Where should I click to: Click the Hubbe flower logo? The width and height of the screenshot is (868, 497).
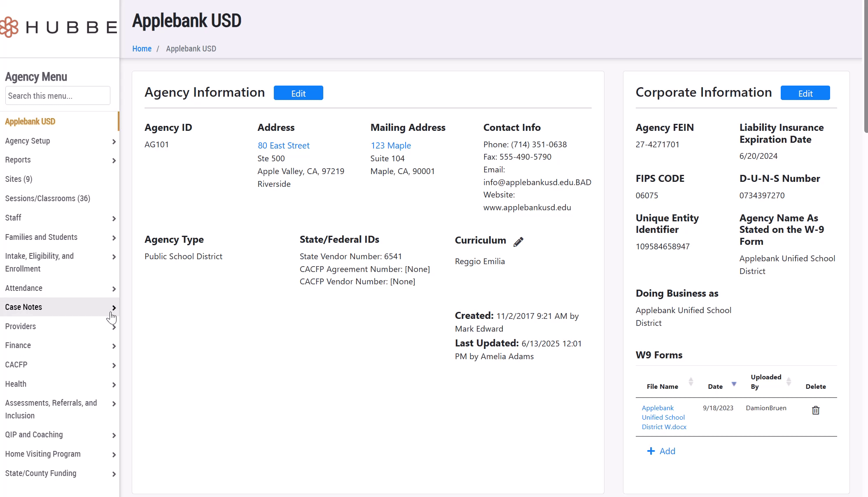coord(9,27)
